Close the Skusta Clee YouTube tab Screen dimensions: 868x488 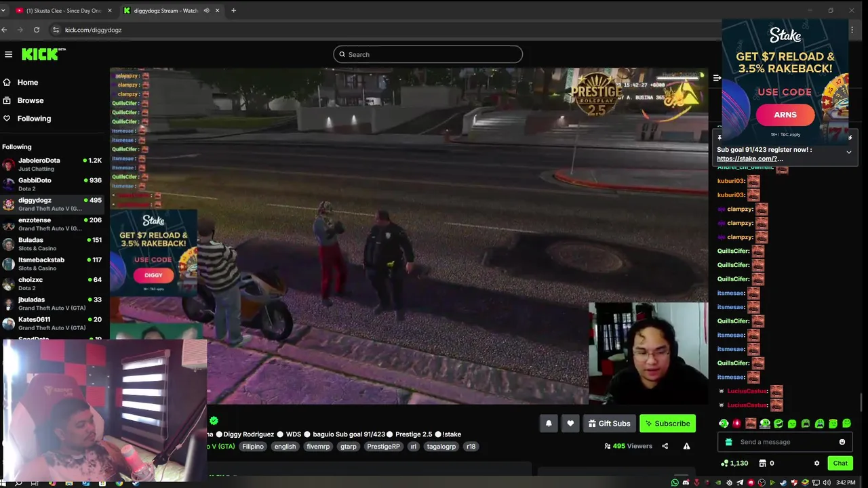click(x=110, y=10)
